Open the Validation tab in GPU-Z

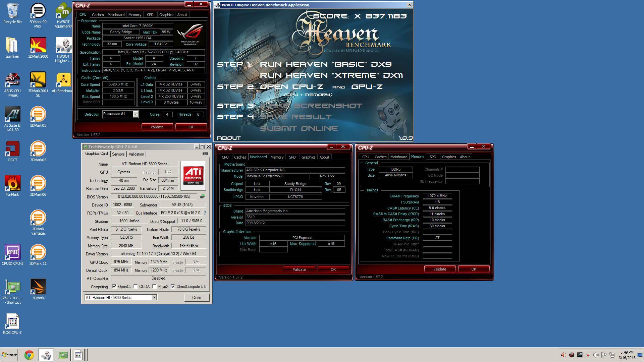137,154
